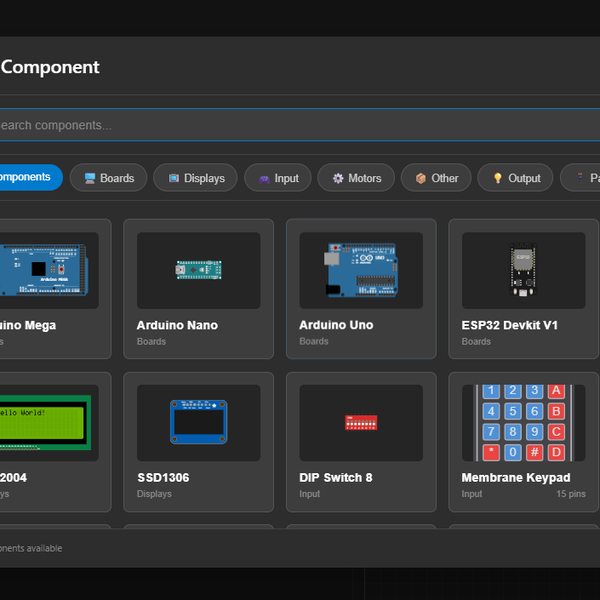Filter by the Displays category
The height and width of the screenshot is (600, 600).
(196, 178)
